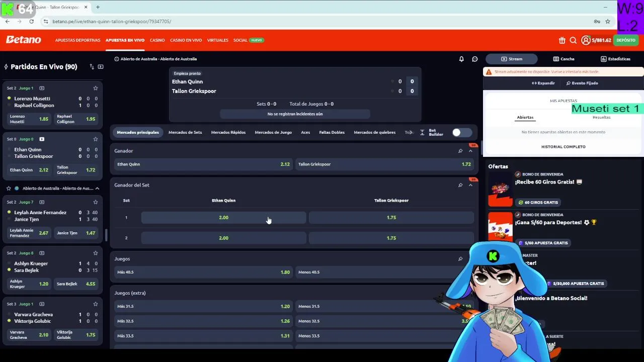This screenshot has height=362, width=644.
Task: Select the Cancha view tab
Action: point(563,59)
